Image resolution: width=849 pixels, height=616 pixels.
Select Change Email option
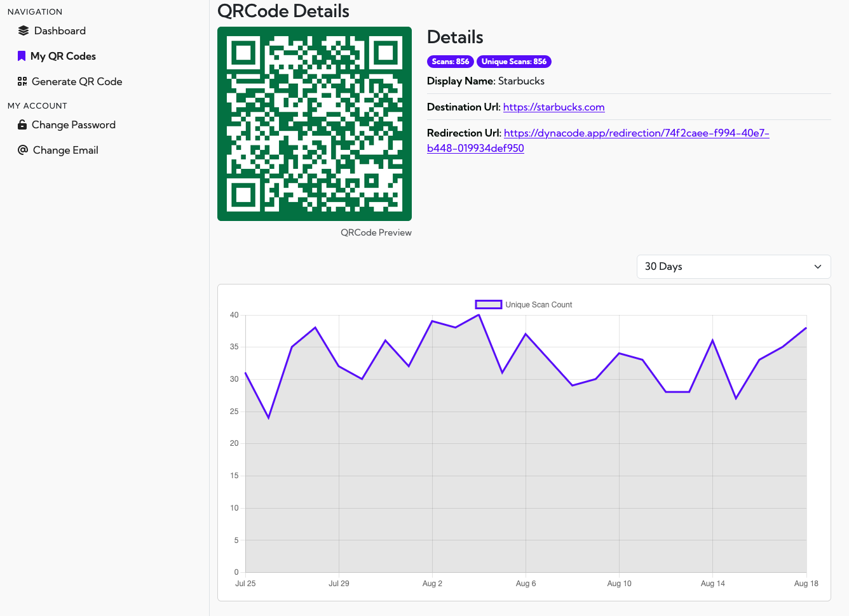pos(65,150)
